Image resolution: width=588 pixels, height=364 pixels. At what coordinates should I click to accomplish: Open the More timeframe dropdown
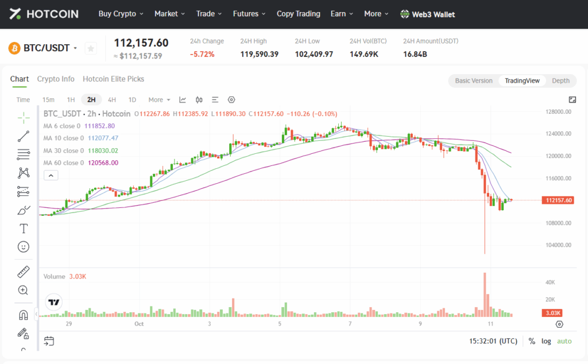click(157, 99)
